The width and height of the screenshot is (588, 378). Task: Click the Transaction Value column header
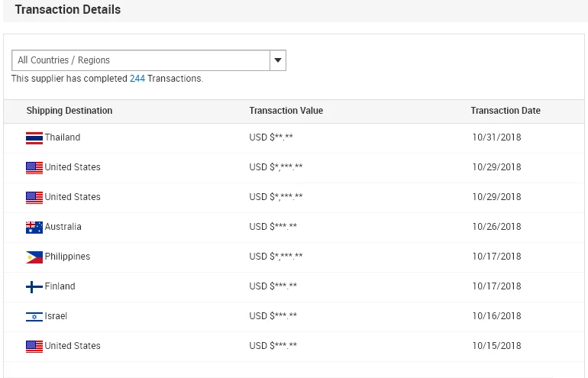(286, 111)
